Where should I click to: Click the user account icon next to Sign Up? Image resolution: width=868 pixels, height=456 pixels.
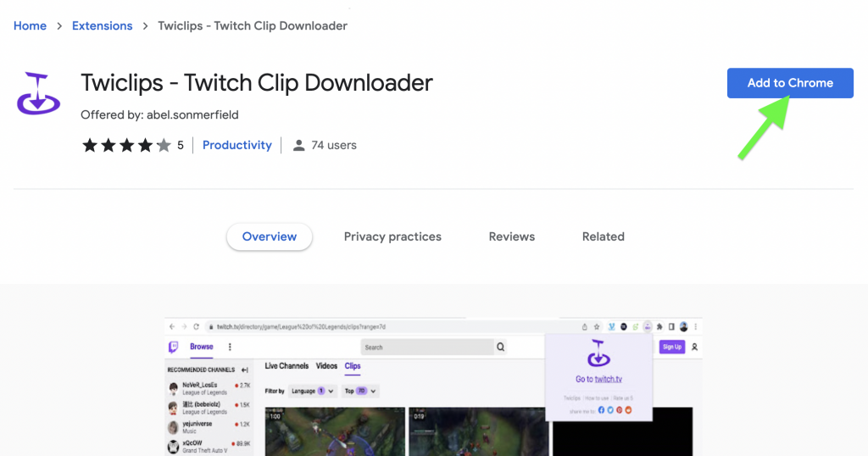(x=694, y=347)
